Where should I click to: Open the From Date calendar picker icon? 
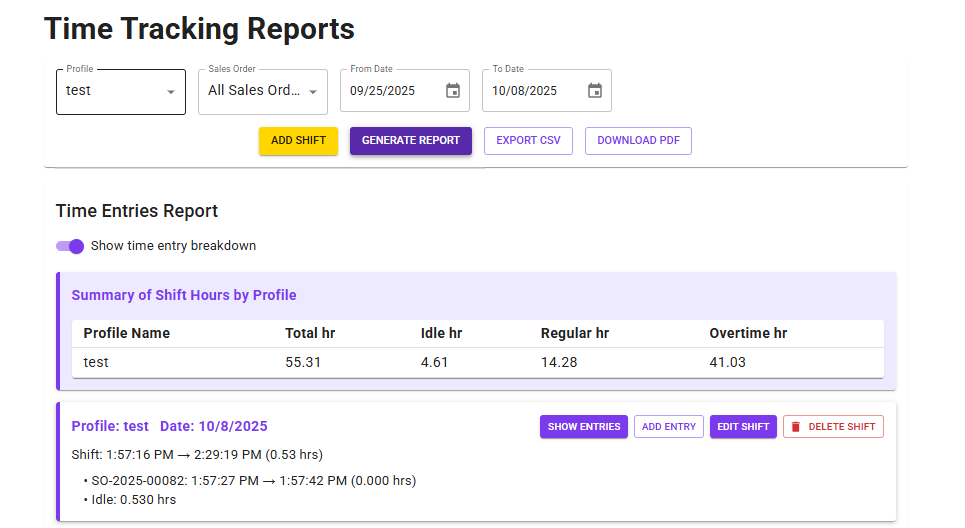(453, 91)
